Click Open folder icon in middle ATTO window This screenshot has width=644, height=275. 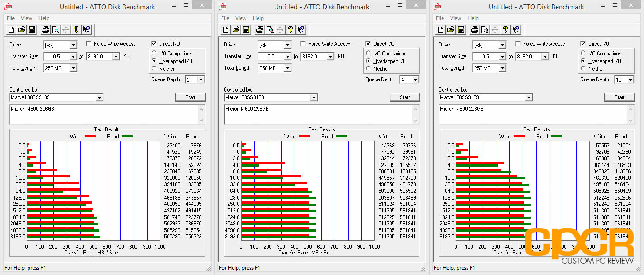(236, 30)
